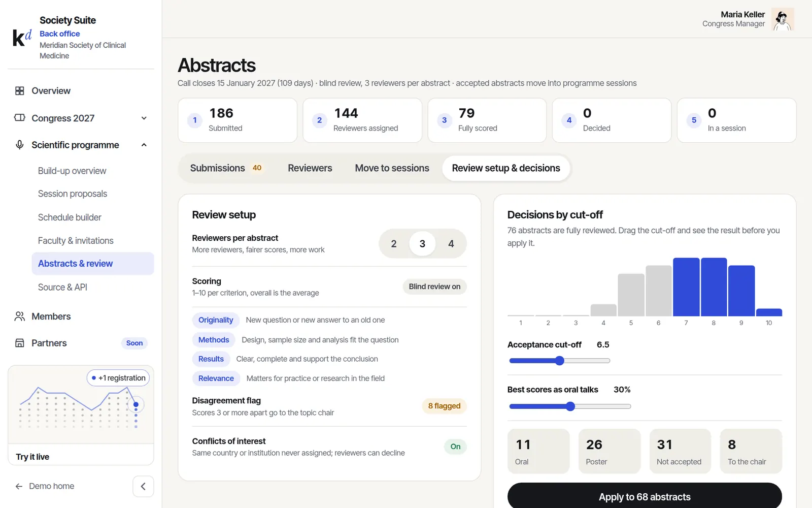Set reviewers per abstract to 2
The height and width of the screenshot is (508, 812).
[x=394, y=244]
